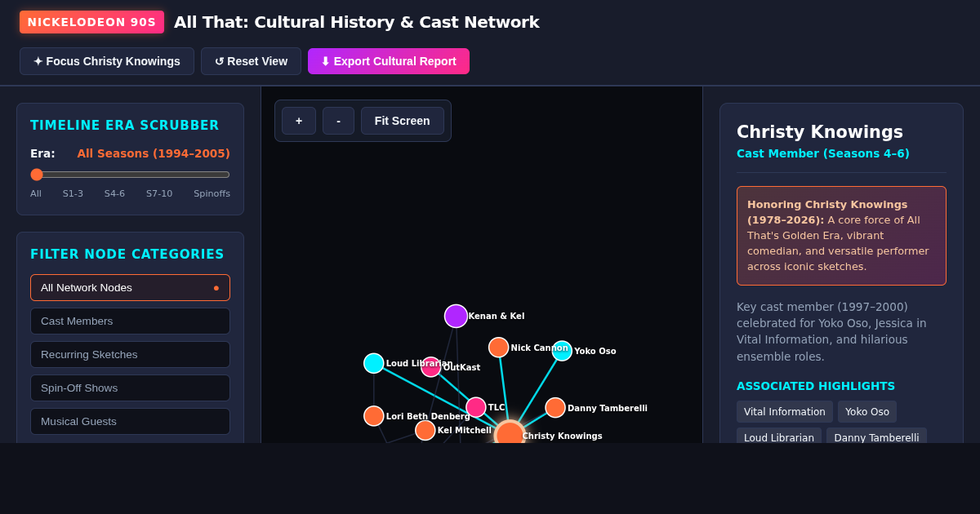
Task: Open the Vital Information highlight tag
Action: pyautogui.click(x=785, y=412)
